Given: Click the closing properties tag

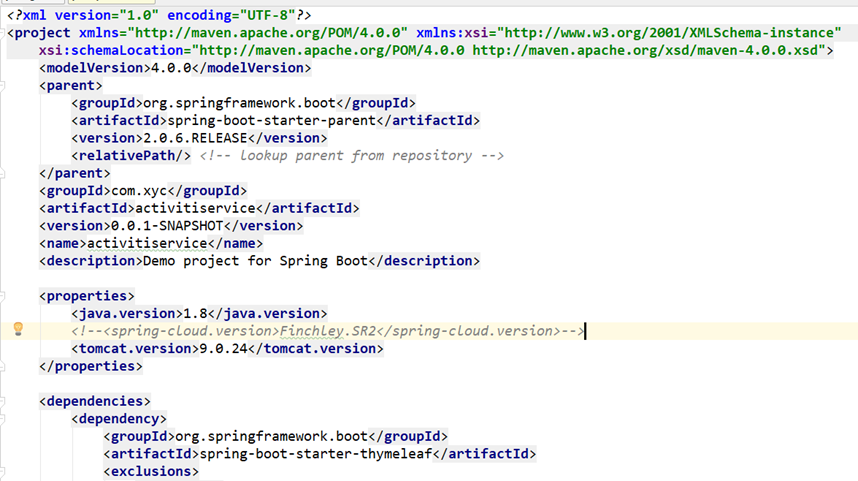Looking at the screenshot, I should coord(91,366).
